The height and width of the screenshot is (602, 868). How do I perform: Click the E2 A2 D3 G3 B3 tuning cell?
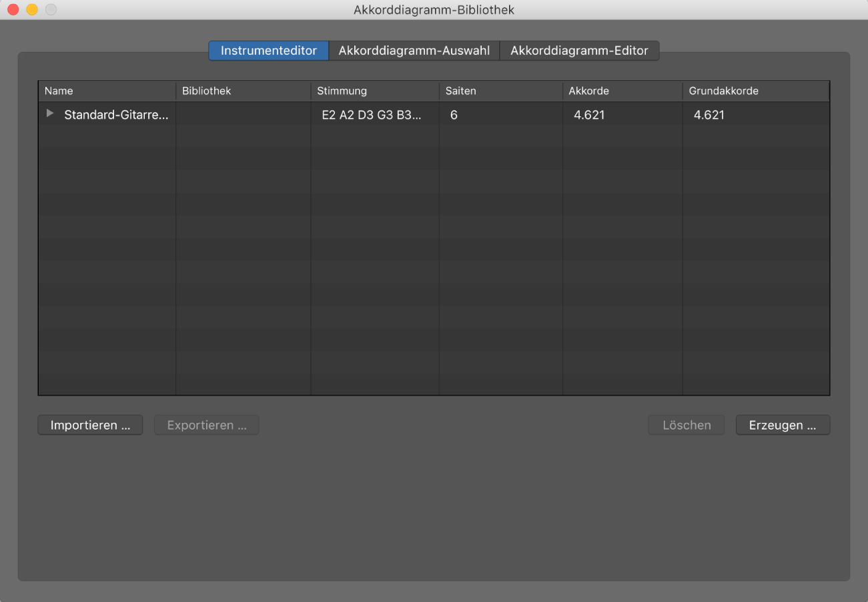tap(371, 115)
